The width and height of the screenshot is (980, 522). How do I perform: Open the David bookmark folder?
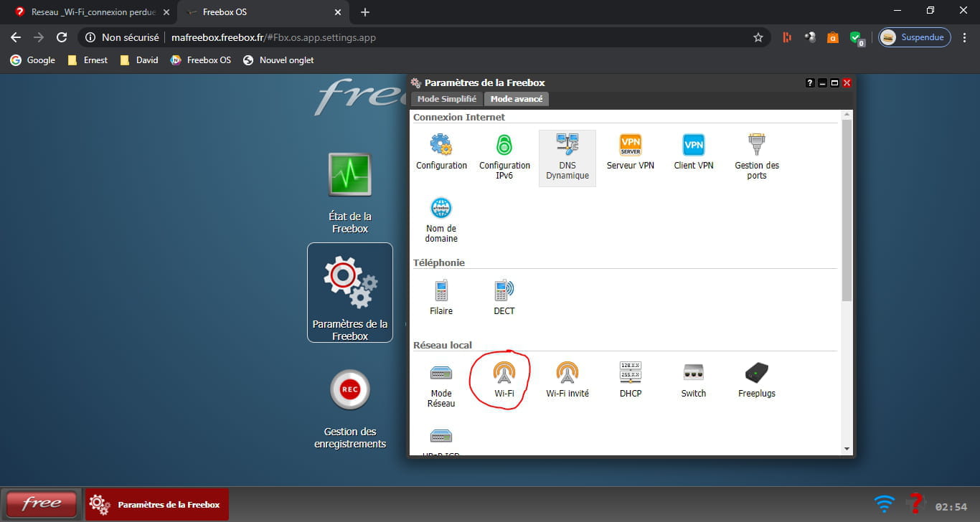[x=139, y=60]
